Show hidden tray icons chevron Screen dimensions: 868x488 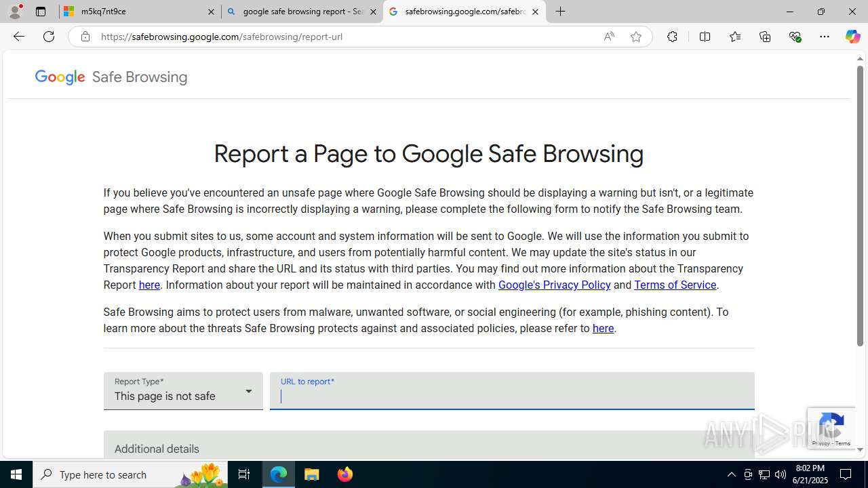[x=731, y=474]
